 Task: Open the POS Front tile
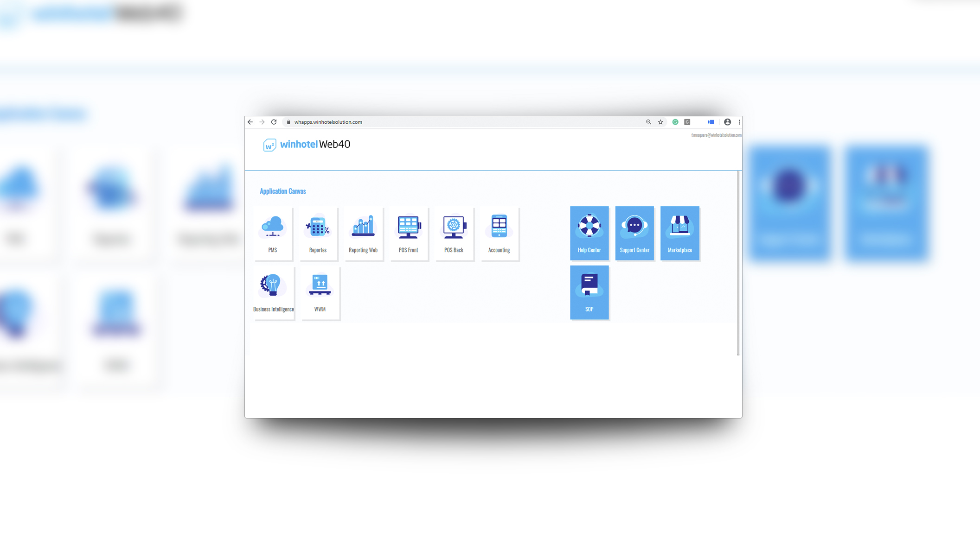coord(409,233)
